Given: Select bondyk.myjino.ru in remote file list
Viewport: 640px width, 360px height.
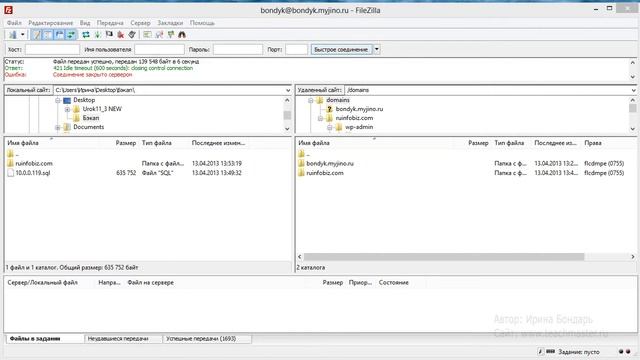Looking at the screenshot, I should [330, 163].
